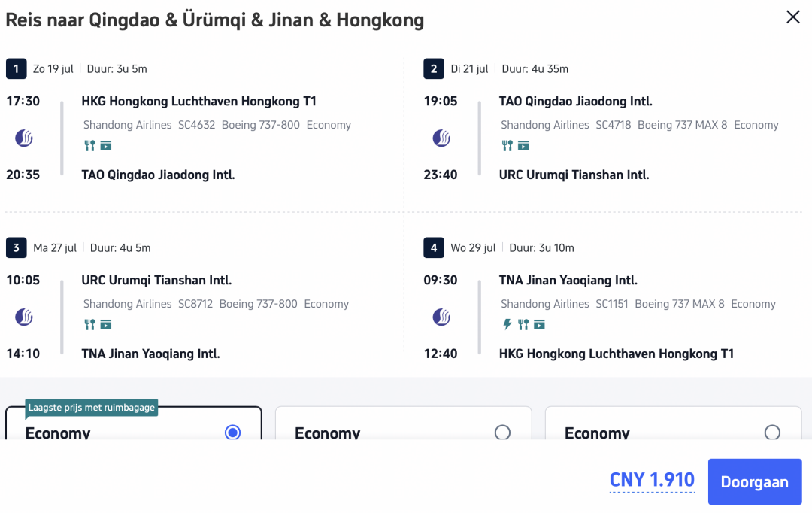Click departure time 17:30
The width and height of the screenshot is (812, 513).
click(23, 101)
